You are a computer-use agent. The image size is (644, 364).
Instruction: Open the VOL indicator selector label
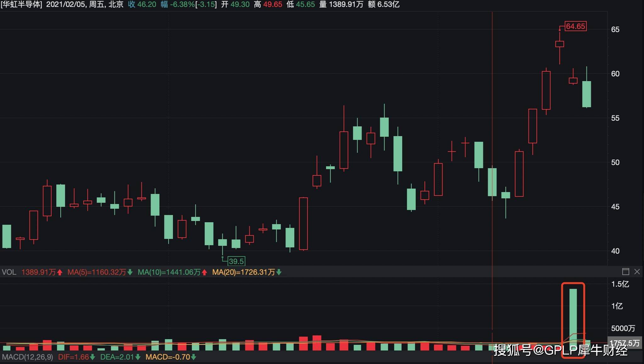9,272
